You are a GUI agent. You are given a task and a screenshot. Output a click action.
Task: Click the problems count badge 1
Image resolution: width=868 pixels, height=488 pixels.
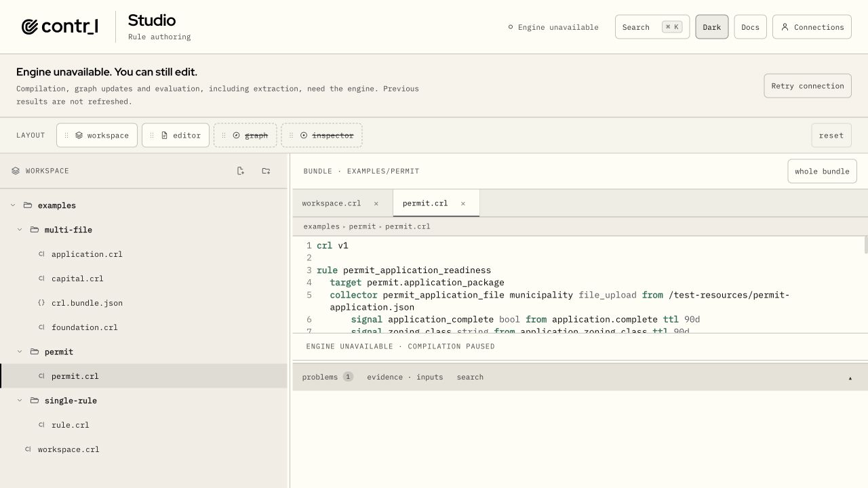348,377
